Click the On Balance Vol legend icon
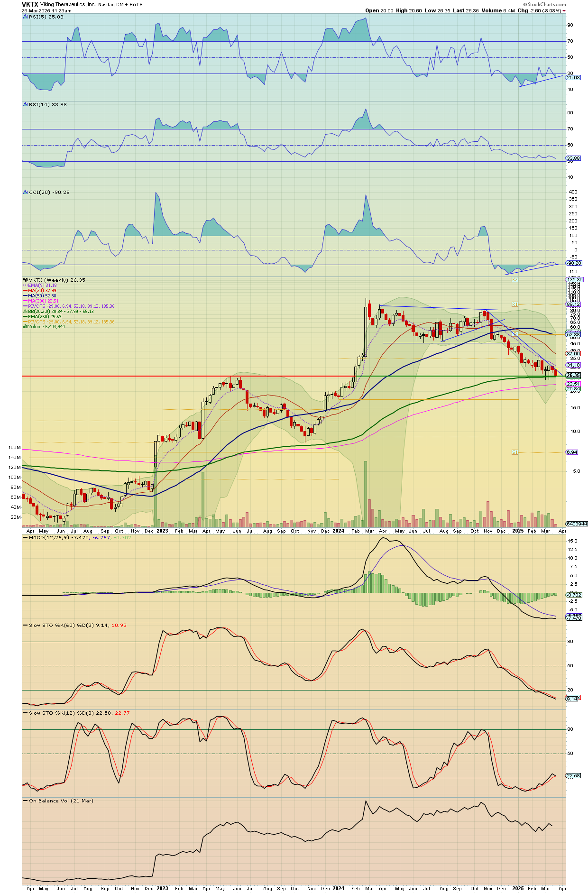The width and height of the screenshot is (588, 893). [26, 801]
